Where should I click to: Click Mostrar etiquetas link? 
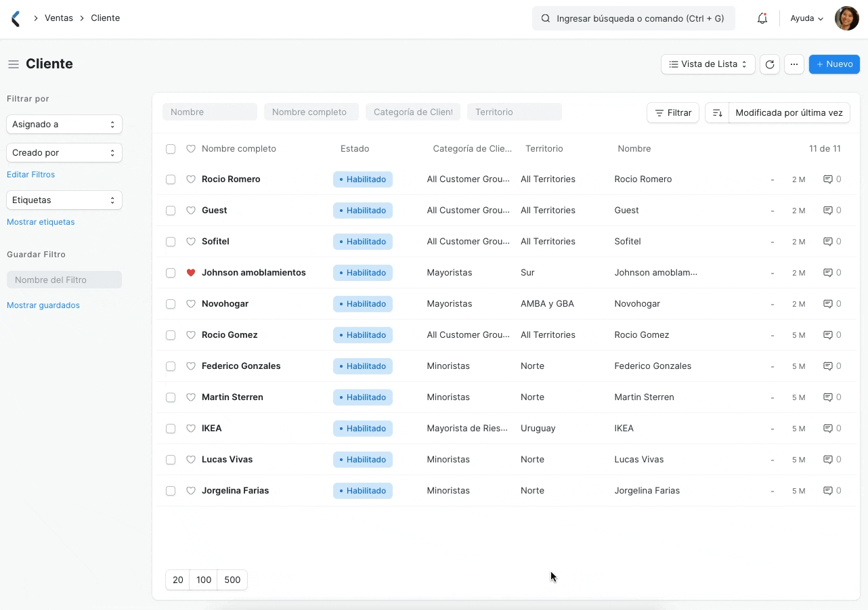(x=41, y=222)
